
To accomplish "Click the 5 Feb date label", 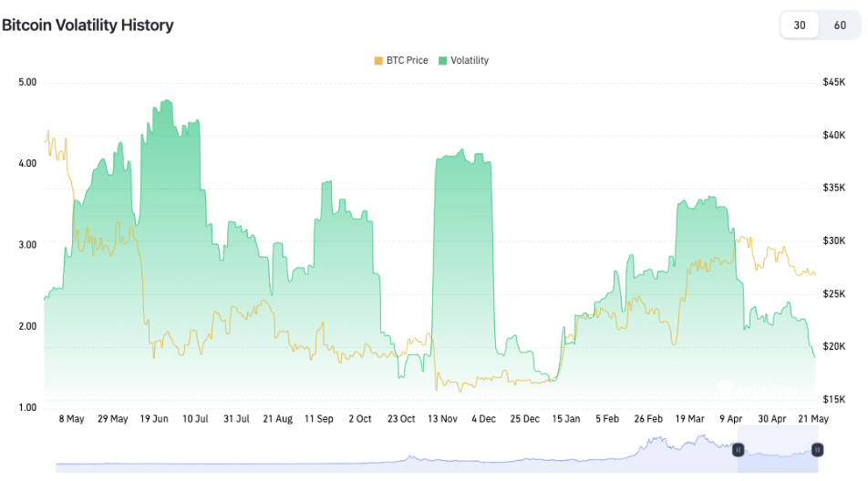I will (x=607, y=418).
